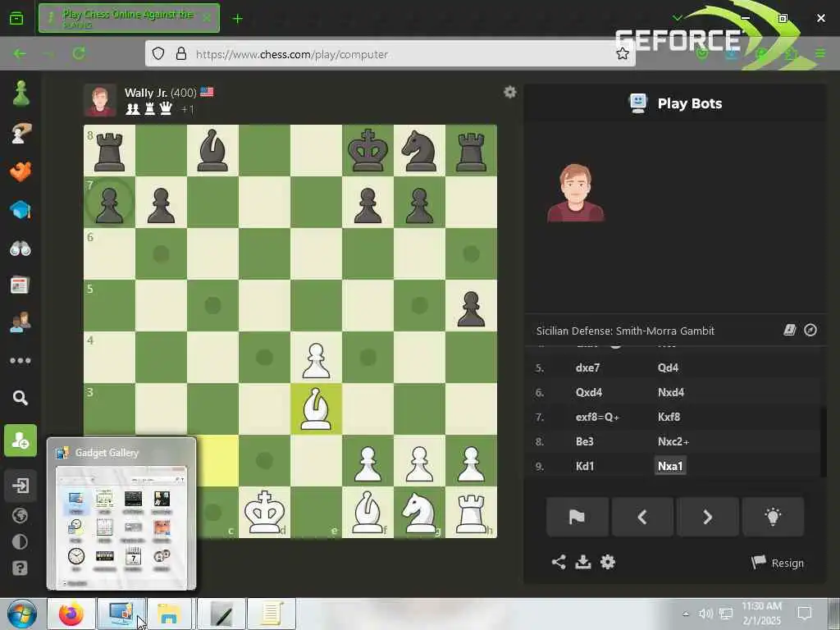
Task: Select the black pawn on h5
Action: pos(471,307)
